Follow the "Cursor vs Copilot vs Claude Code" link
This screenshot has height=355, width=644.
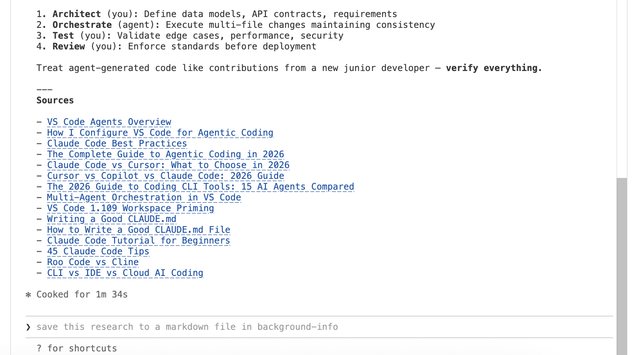coord(165,176)
